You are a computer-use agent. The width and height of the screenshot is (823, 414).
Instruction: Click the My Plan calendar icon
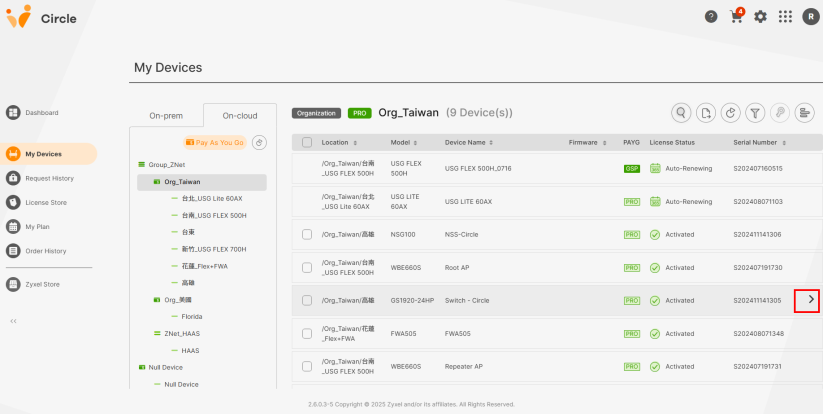coord(13,227)
